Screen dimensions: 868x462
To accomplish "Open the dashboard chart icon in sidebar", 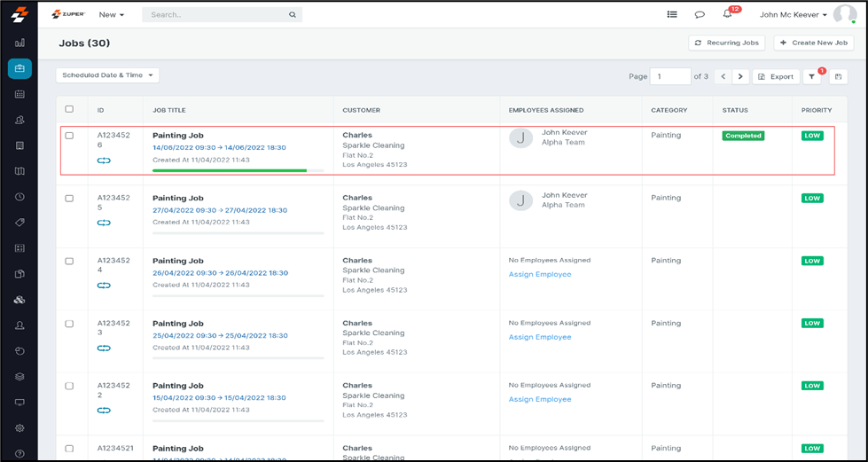I will point(20,43).
